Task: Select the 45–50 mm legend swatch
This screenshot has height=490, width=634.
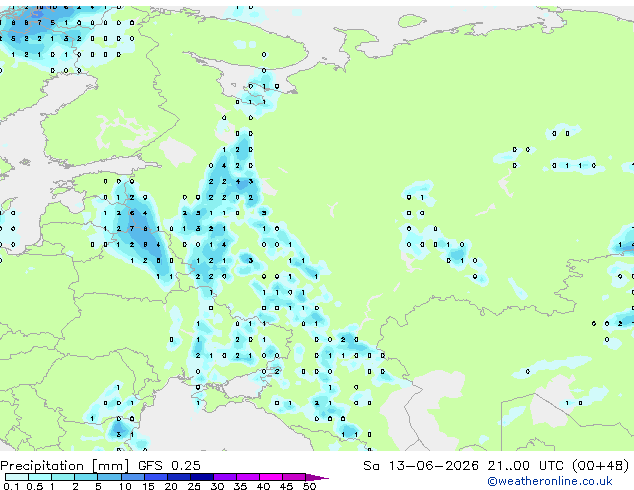Action: (294, 477)
